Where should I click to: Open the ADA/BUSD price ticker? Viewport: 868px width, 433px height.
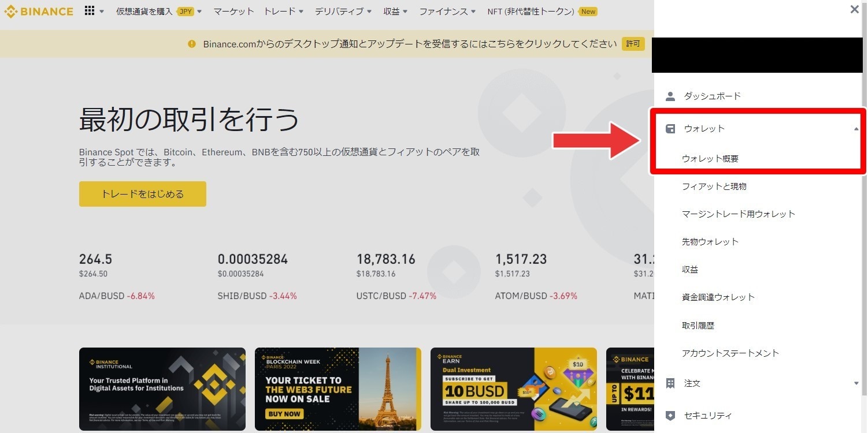coord(117,277)
